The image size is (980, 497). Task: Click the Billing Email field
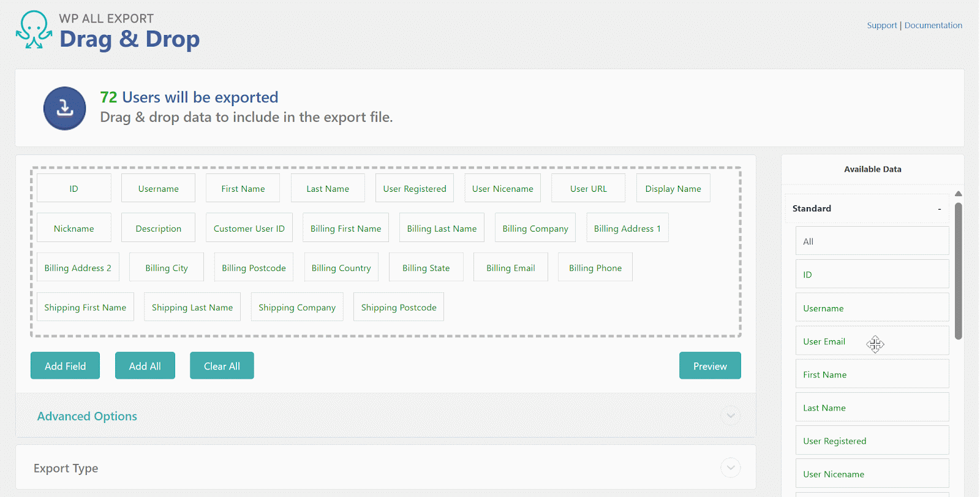[x=511, y=267]
